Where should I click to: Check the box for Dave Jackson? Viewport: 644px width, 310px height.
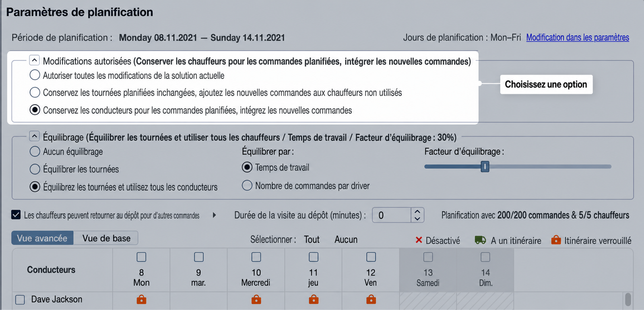20,300
